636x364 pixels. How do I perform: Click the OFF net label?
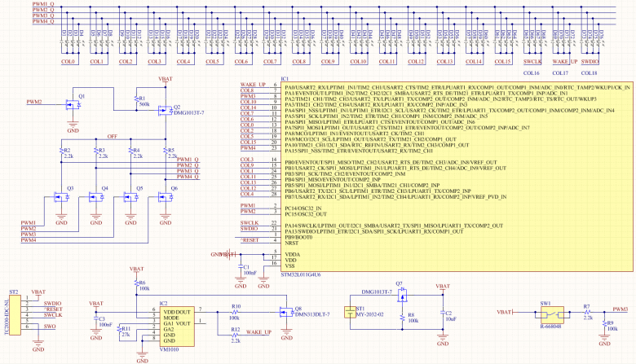click(x=113, y=137)
